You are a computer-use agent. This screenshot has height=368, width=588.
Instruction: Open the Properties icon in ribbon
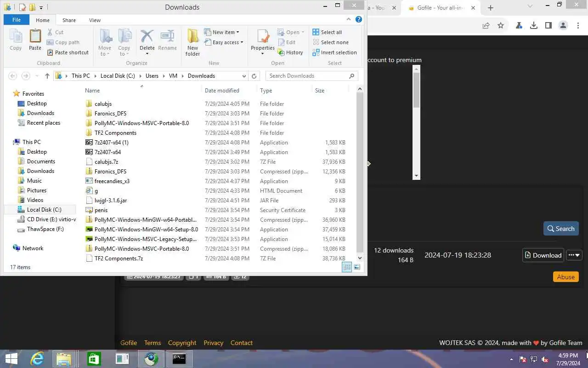[x=263, y=42]
